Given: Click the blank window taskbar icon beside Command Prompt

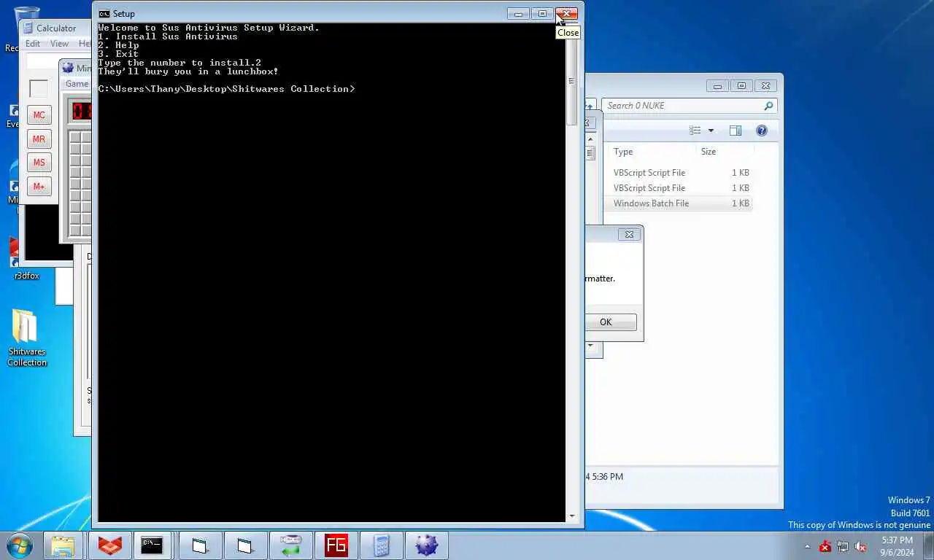Looking at the screenshot, I should [x=200, y=545].
